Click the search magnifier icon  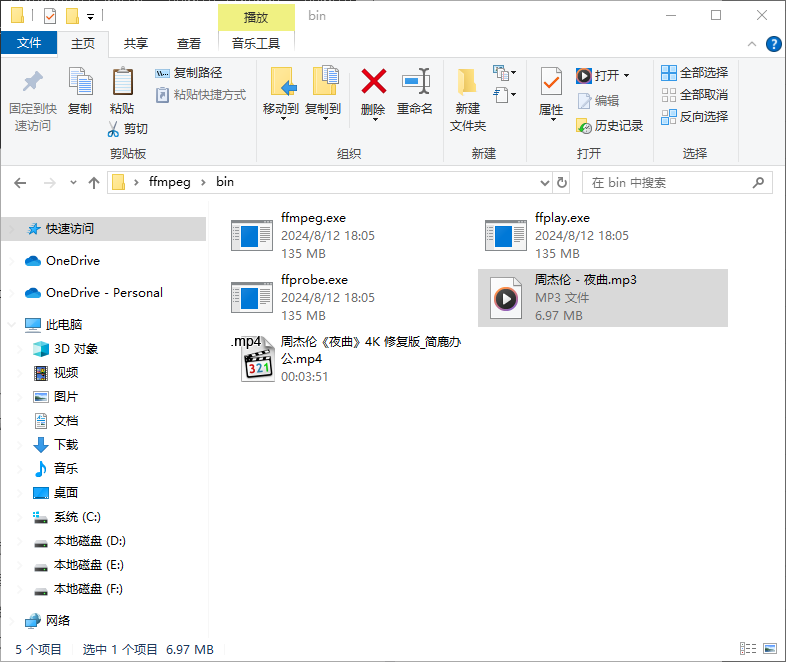758,182
